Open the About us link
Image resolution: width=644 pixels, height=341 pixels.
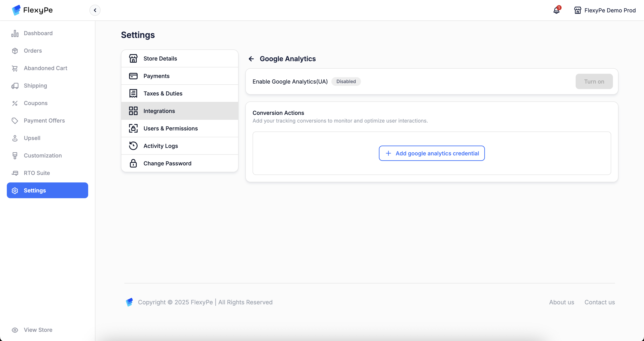pyautogui.click(x=562, y=302)
